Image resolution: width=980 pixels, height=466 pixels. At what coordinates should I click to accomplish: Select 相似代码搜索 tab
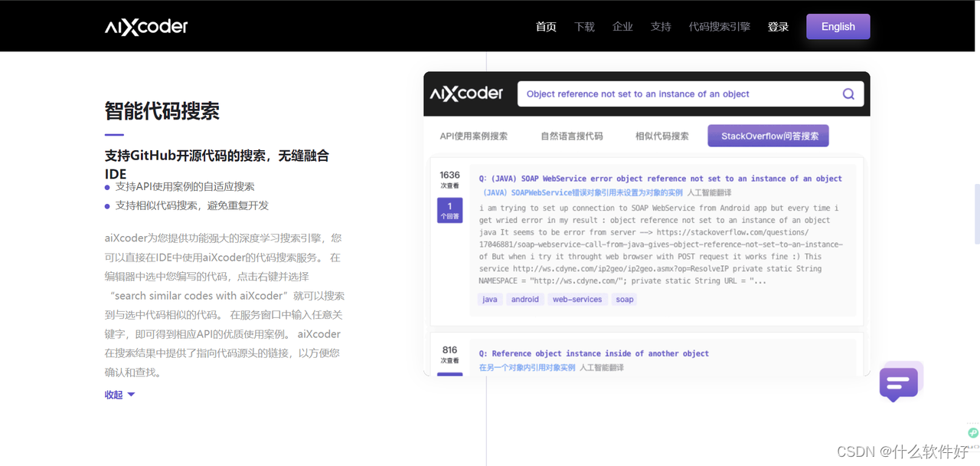point(662,136)
